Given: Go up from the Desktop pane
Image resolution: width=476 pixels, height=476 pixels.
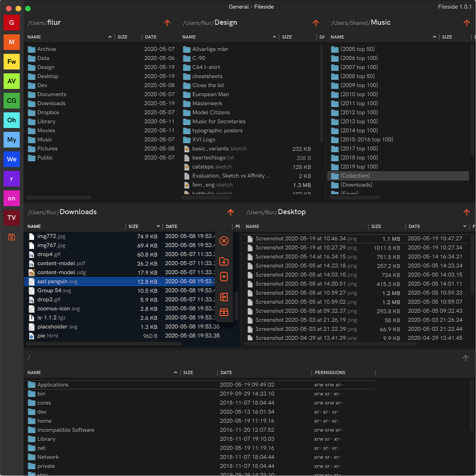Looking at the screenshot, I should pos(466,212).
